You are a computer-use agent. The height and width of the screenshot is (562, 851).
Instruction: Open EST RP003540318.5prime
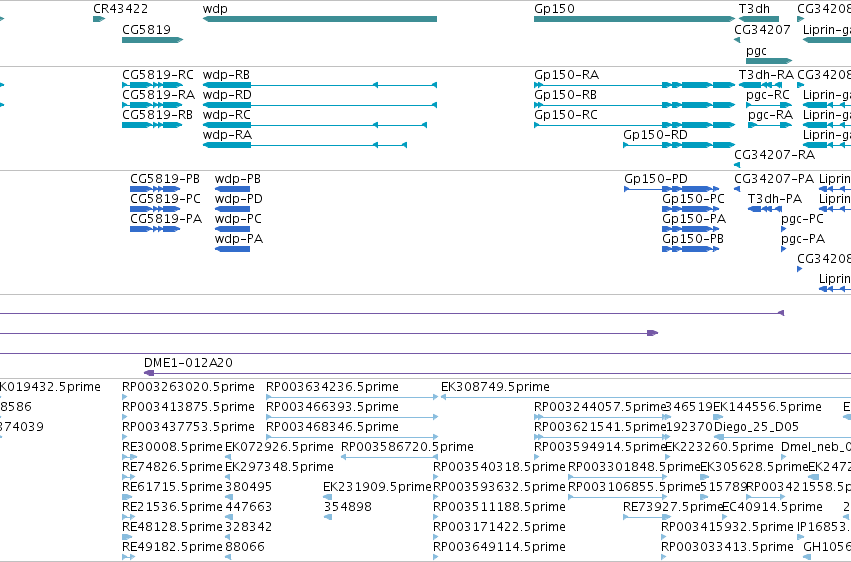(x=499, y=467)
